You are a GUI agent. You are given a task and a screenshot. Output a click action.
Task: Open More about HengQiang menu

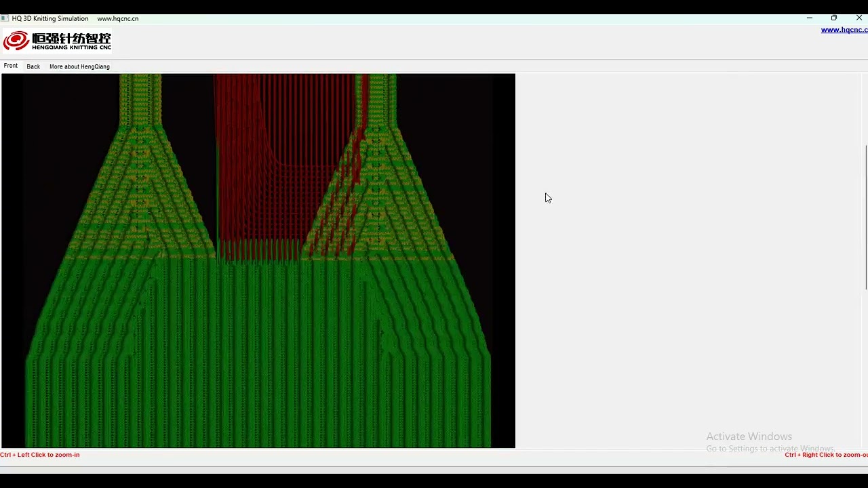pos(79,66)
